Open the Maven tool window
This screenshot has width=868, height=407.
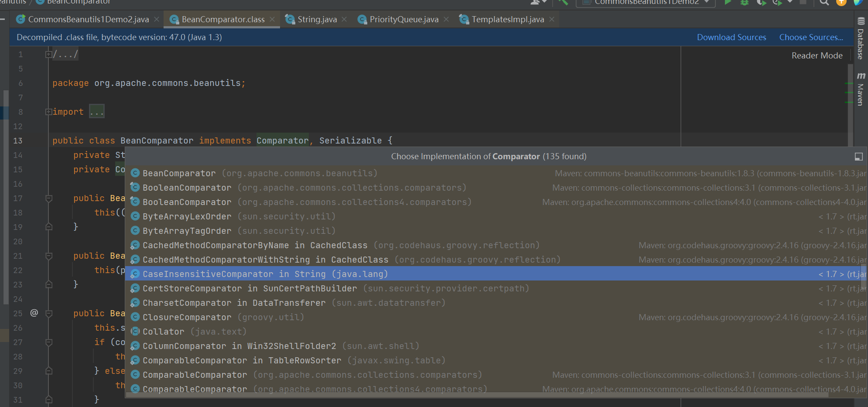861,89
